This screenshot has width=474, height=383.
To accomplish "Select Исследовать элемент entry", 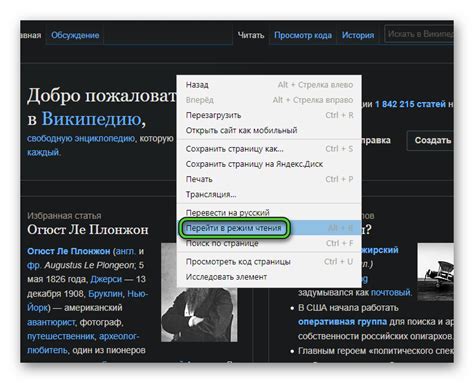I will click(x=269, y=277).
